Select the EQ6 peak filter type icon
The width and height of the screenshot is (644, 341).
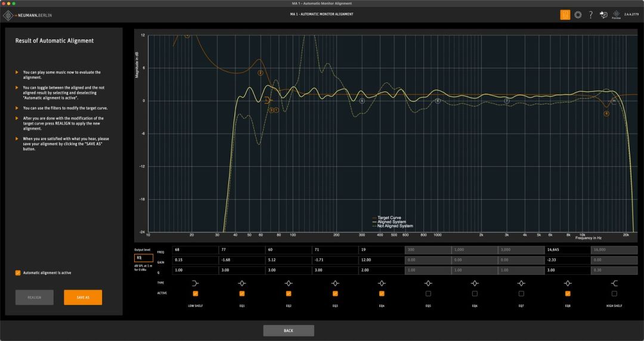point(475,283)
